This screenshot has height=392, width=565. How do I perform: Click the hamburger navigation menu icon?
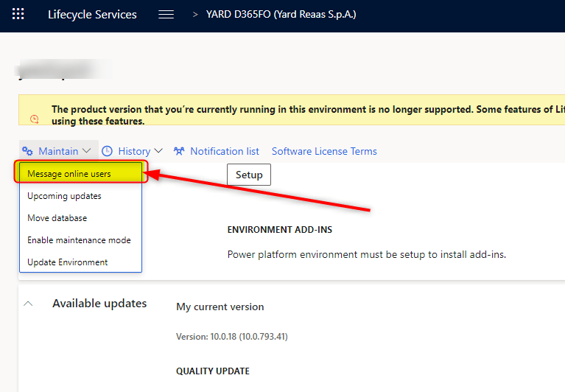pyautogui.click(x=166, y=14)
